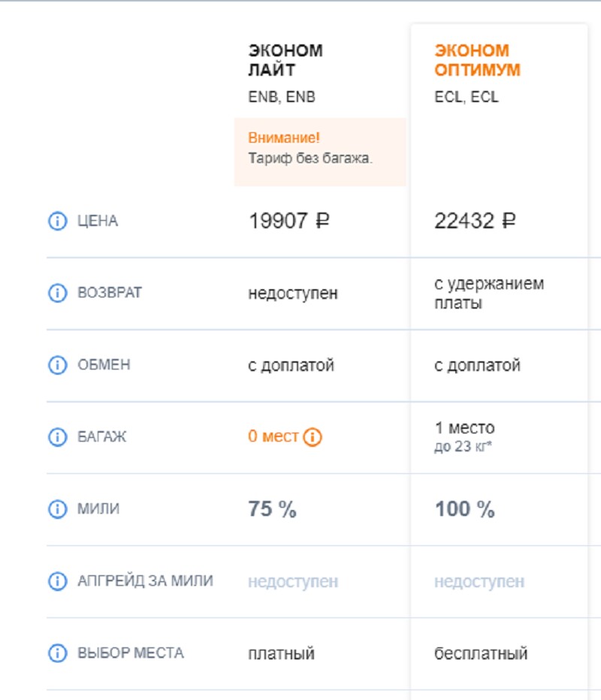This screenshot has height=700, width=601.
Task: Open the info icon next to ВОЗВРАТ
Action: (57, 293)
